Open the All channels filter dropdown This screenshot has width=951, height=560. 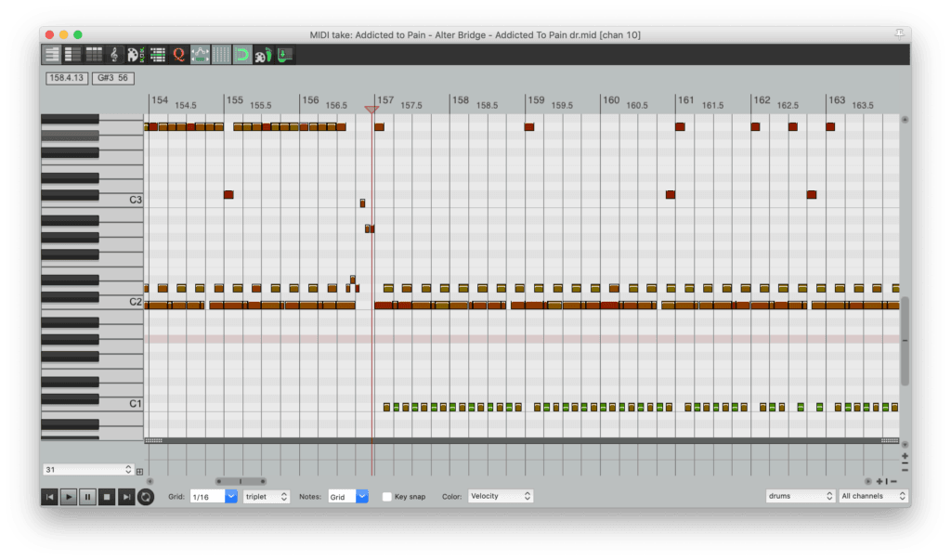coord(872,497)
